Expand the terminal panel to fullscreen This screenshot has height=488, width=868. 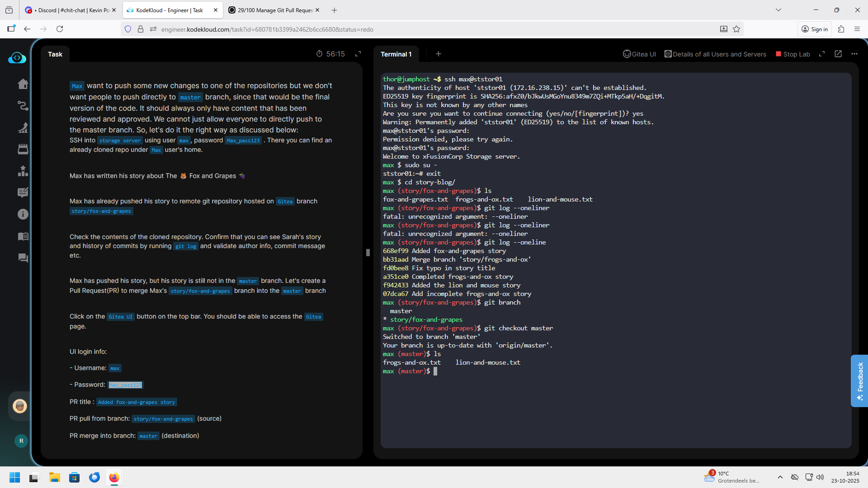pos(822,54)
